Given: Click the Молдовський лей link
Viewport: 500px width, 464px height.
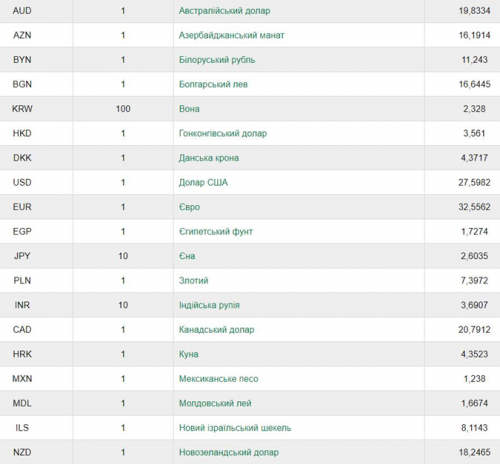Looking at the screenshot, I should point(215,403).
